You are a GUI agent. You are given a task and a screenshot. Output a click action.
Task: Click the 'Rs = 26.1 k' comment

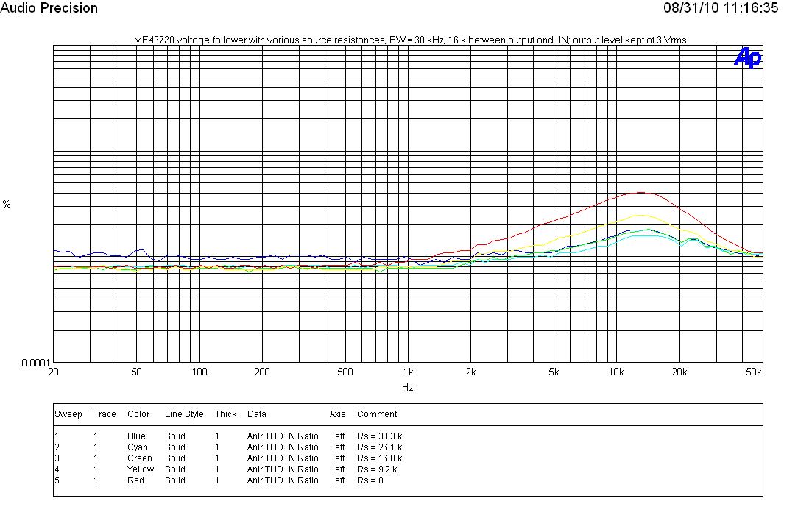pos(380,447)
